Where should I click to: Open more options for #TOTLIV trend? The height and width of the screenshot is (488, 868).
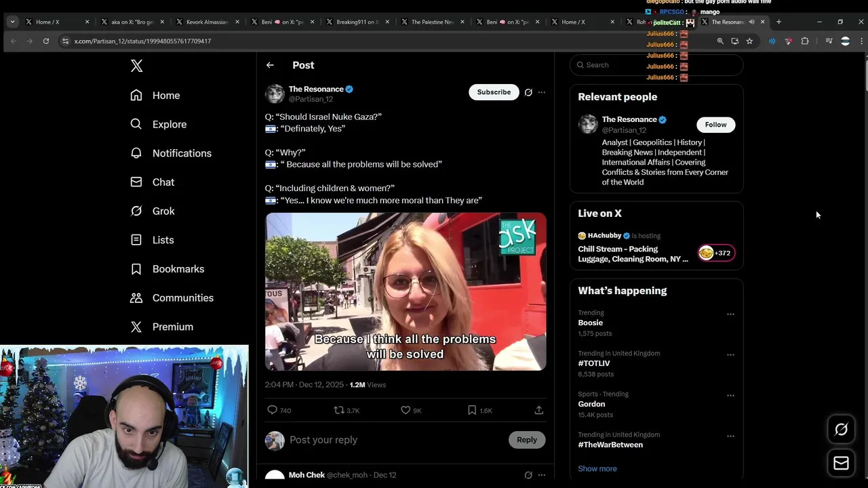(730, 354)
